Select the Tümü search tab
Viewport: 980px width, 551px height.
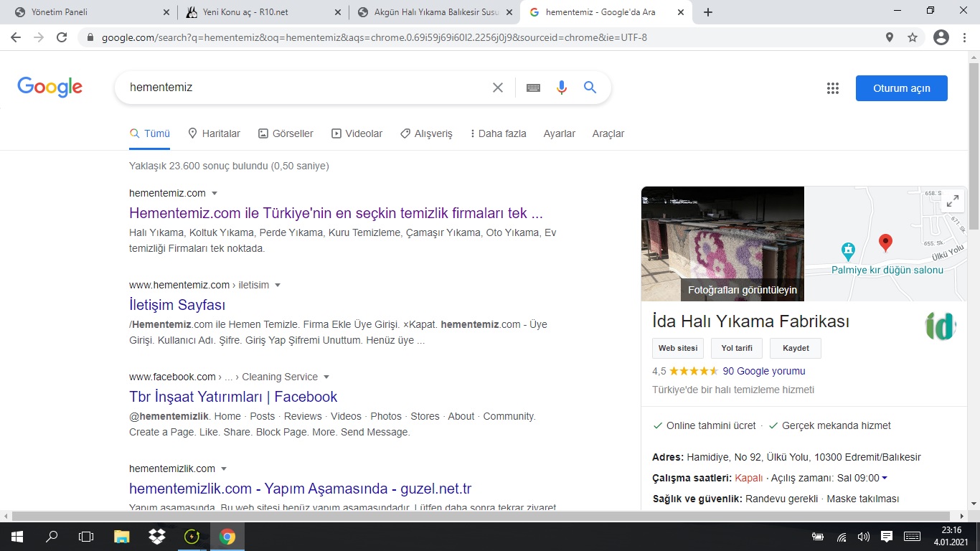[149, 133]
